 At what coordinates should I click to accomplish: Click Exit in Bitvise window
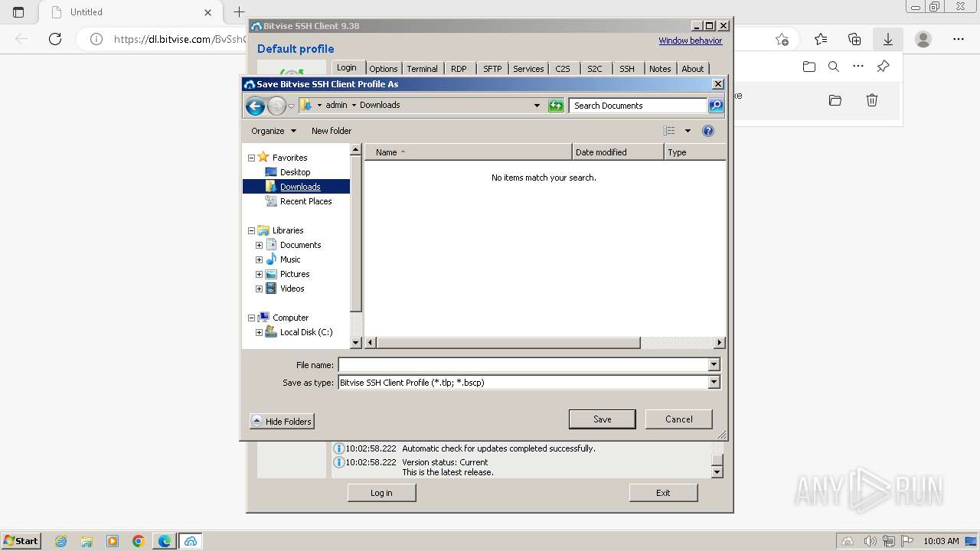(x=663, y=493)
